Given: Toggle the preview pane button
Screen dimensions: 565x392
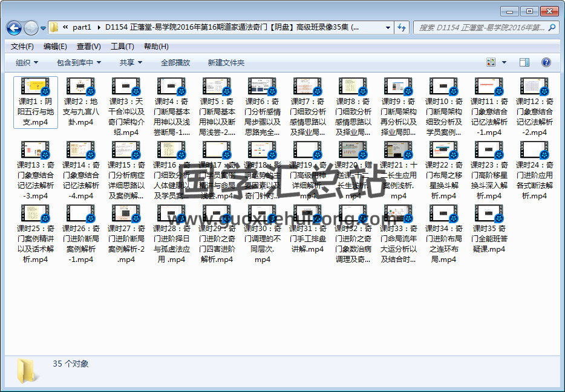Looking at the screenshot, I should point(524,62).
